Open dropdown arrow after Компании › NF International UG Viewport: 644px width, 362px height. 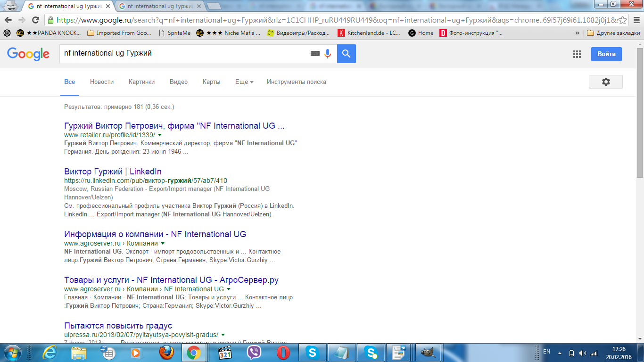point(229,289)
